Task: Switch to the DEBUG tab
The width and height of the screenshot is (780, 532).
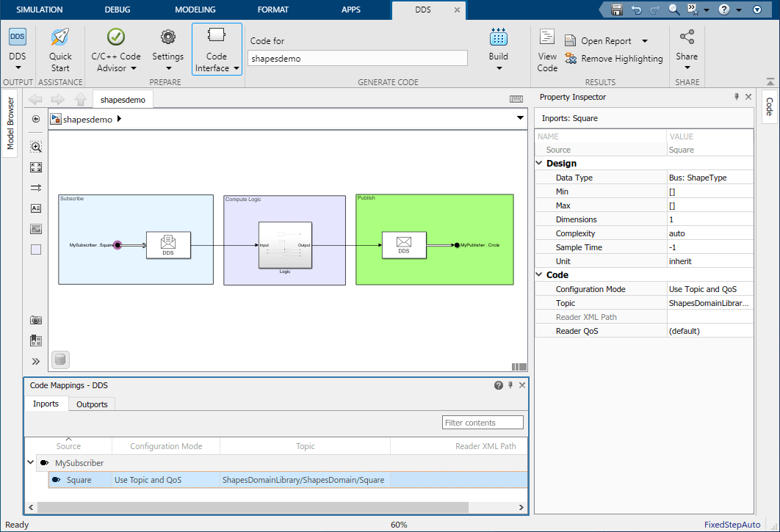Action: (x=118, y=10)
